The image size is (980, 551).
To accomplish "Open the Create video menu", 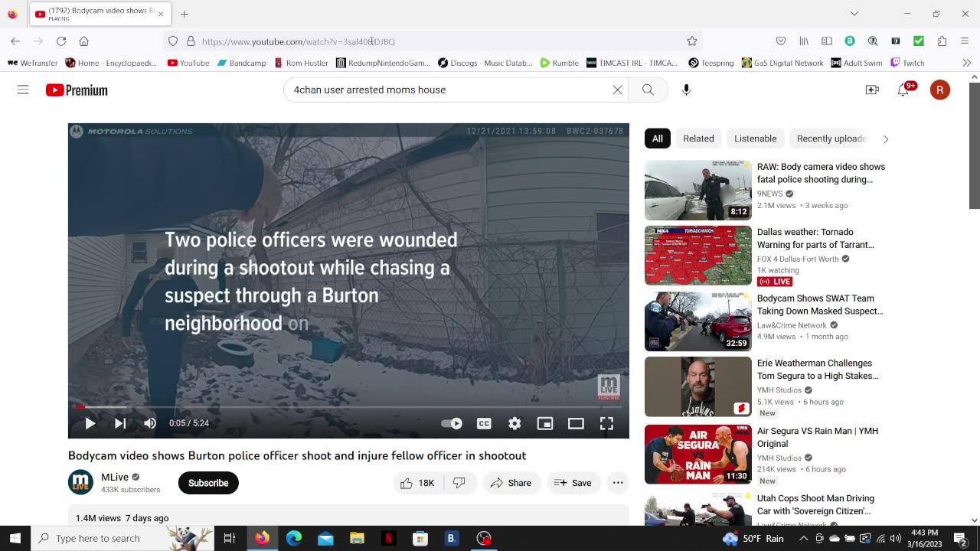I will (872, 90).
